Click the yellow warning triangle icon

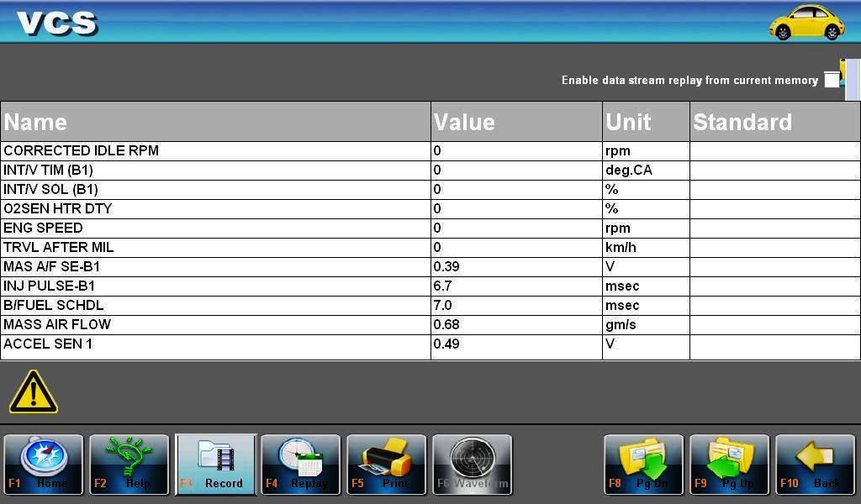point(34,392)
